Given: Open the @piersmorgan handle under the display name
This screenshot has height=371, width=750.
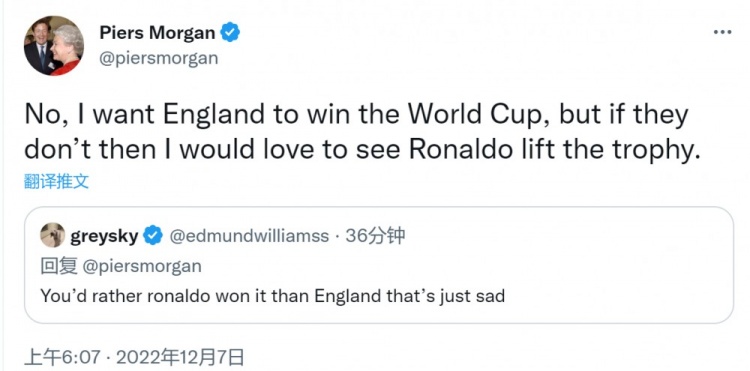Looking at the screenshot, I should [x=159, y=58].
